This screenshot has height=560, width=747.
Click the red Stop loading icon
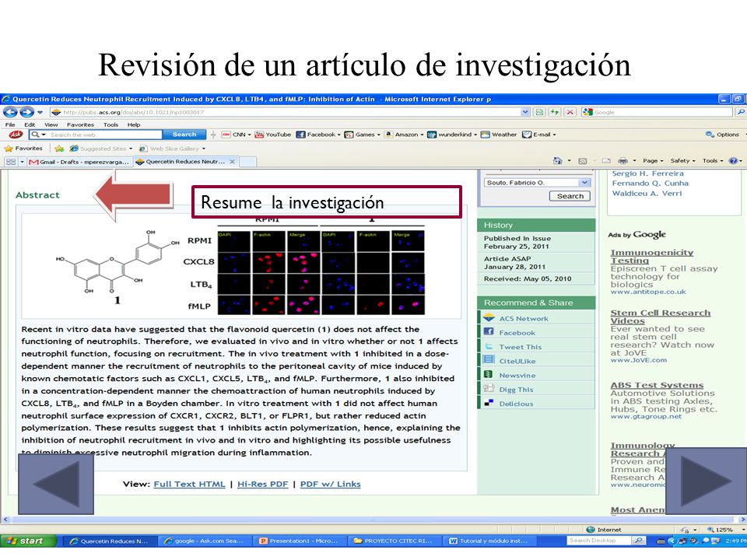tap(570, 112)
